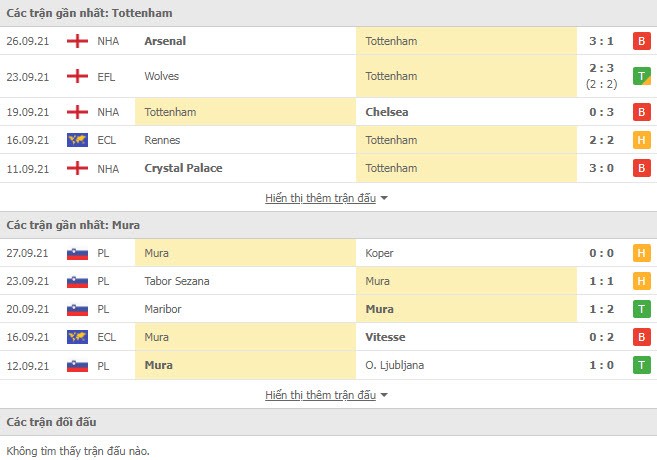Click the ECL flag icon beside Mura–Vitesse
This screenshot has height=460, width=657.
click(x=76, y=337)
